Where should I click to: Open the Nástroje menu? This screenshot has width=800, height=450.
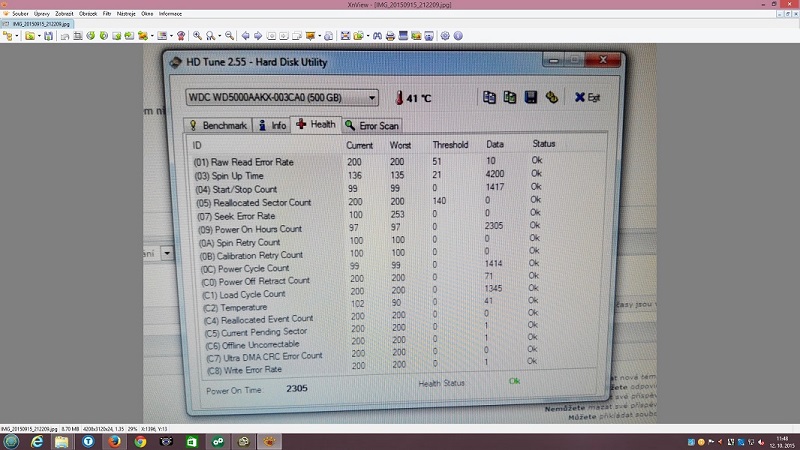point(126,14)
